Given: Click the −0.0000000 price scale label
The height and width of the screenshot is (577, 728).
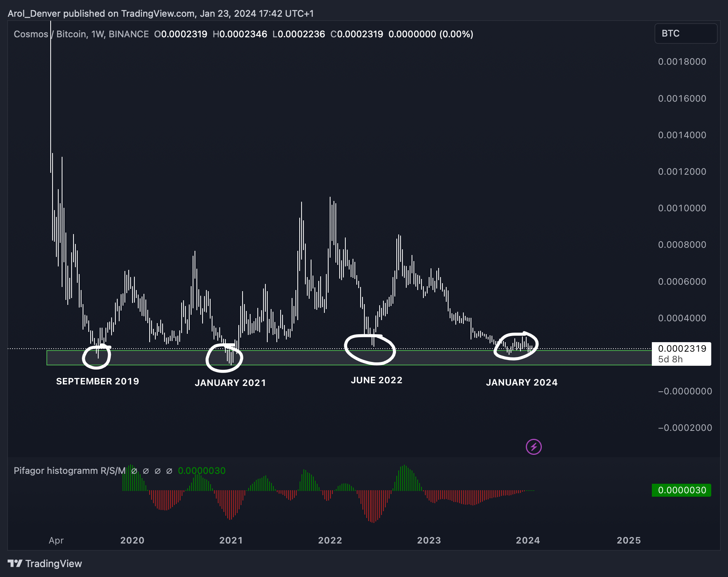Looking at the screenshot, I should pyautogui.click(x=685, y=391).
